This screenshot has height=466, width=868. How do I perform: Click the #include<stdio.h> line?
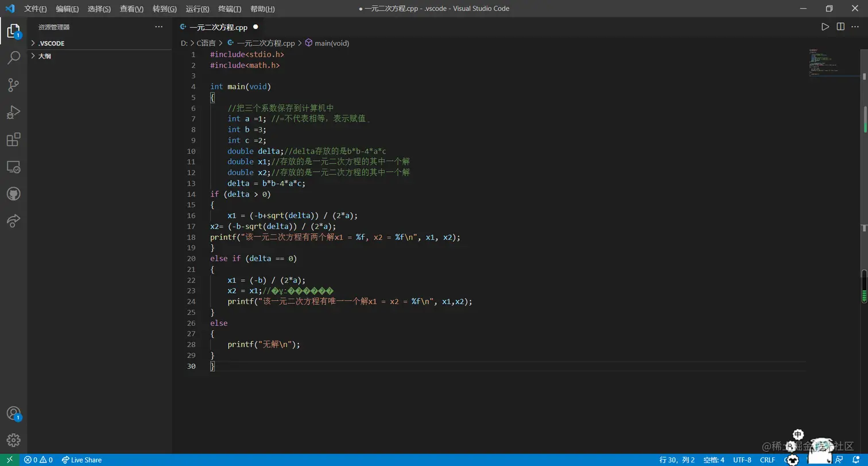(247, 54)
